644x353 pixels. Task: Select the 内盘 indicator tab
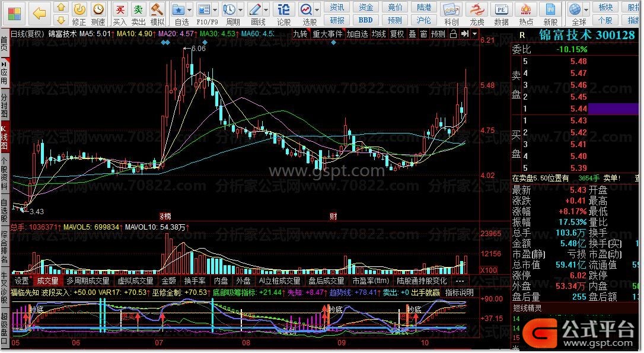(221, 281)
